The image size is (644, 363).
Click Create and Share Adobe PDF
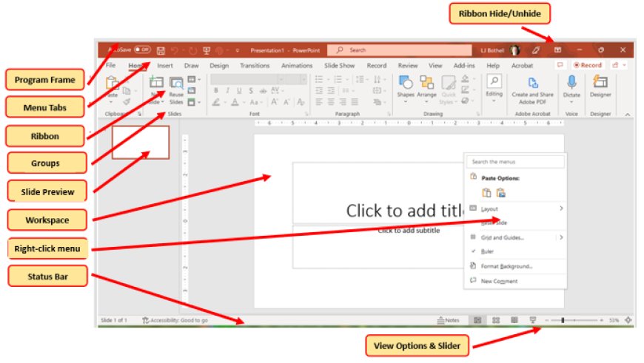point(532,87)
